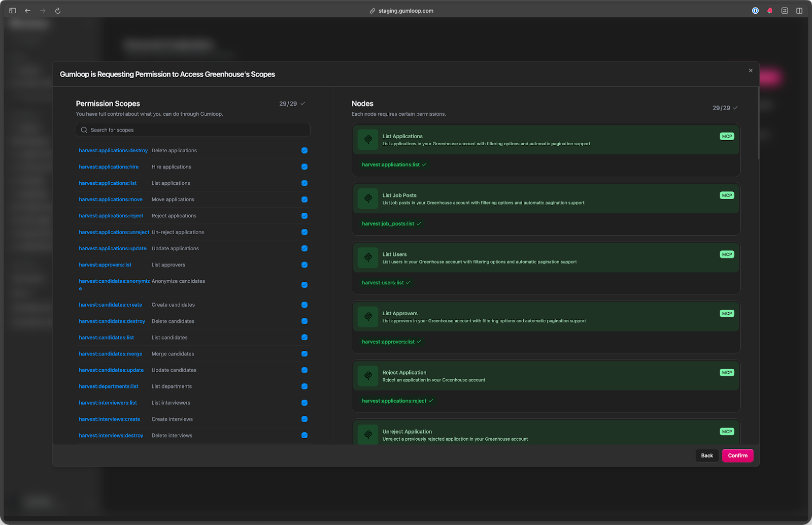Click the Greenhouse icon on List Job Posts node
The height and width of the screenshot is (525, 812).
click(368, 199)
